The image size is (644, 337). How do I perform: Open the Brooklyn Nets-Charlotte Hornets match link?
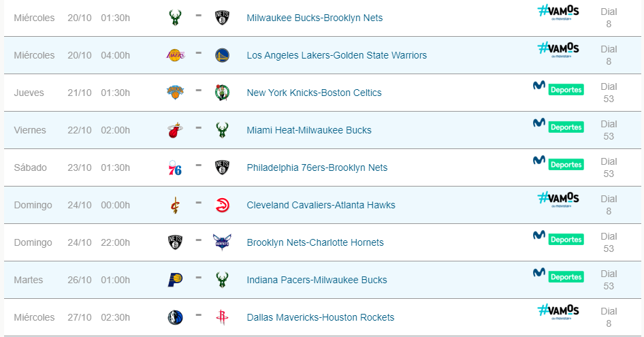pyautogui.click(x=315, y=242)
